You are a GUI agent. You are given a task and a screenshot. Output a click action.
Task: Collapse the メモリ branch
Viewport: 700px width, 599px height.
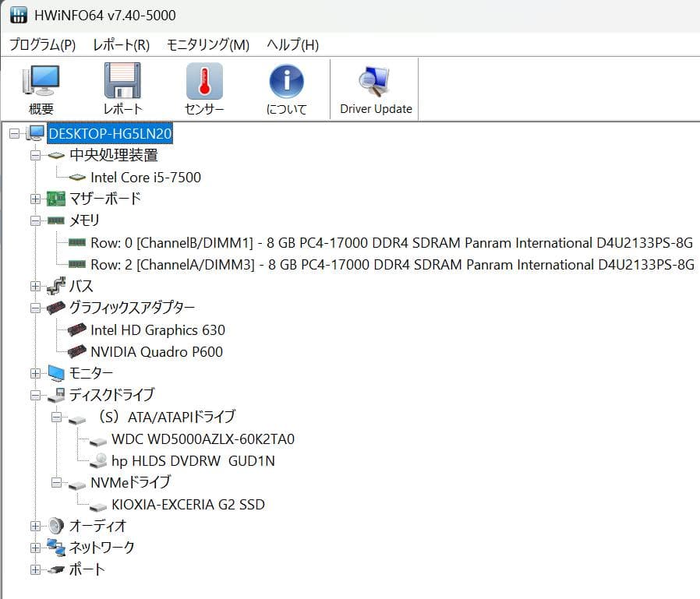coord(34,220)
